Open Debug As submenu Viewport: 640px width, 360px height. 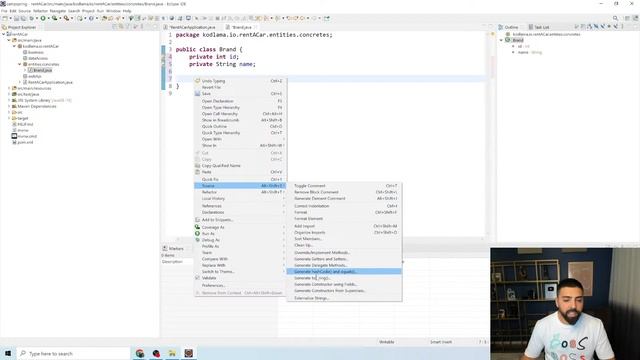240,240
